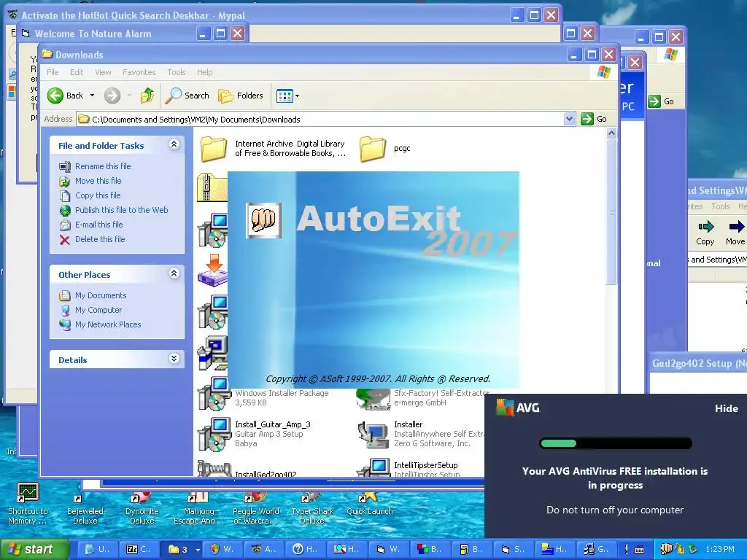Click Publish this file to the Web
The width and height of the screenshot is (747, 560).
tap(122, 210)
